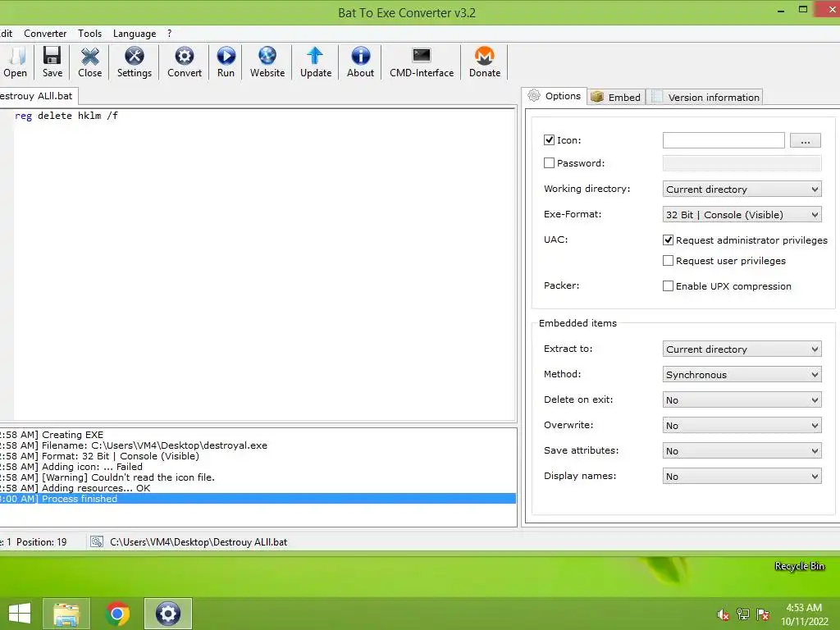Open the Delete on exit dropdown

click(742, 400)
